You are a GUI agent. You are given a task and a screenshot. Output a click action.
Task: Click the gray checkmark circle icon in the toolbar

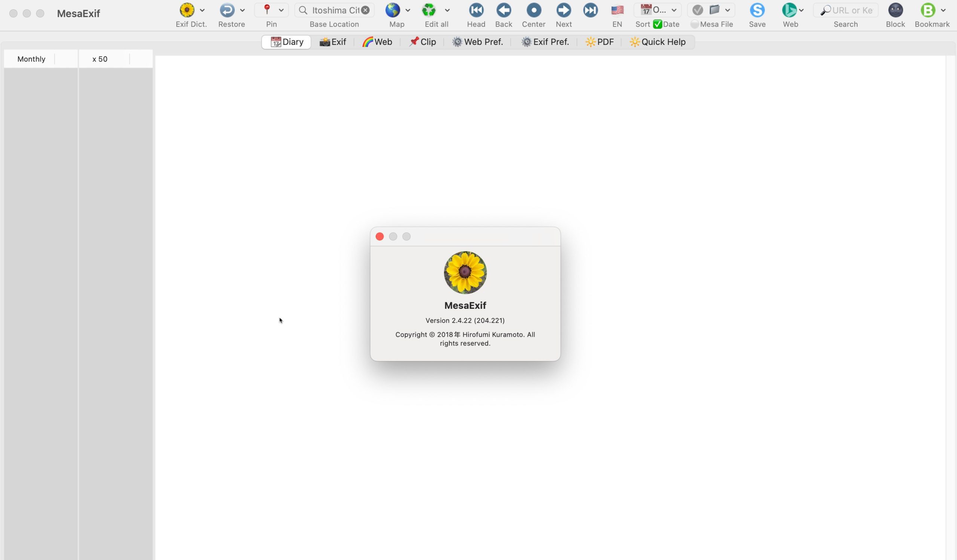pyautogui.click(x=697, y=10)
